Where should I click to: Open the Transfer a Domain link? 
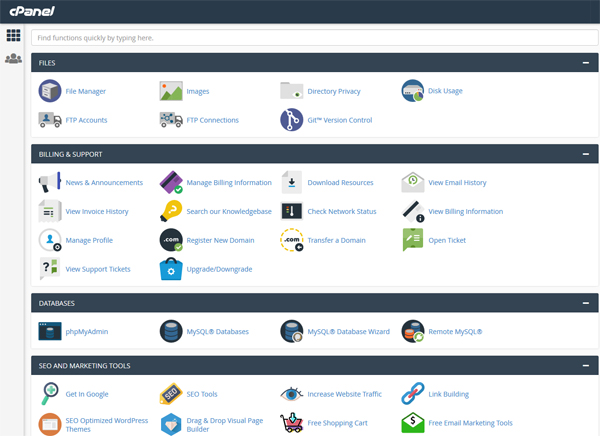tap(336, 240)
